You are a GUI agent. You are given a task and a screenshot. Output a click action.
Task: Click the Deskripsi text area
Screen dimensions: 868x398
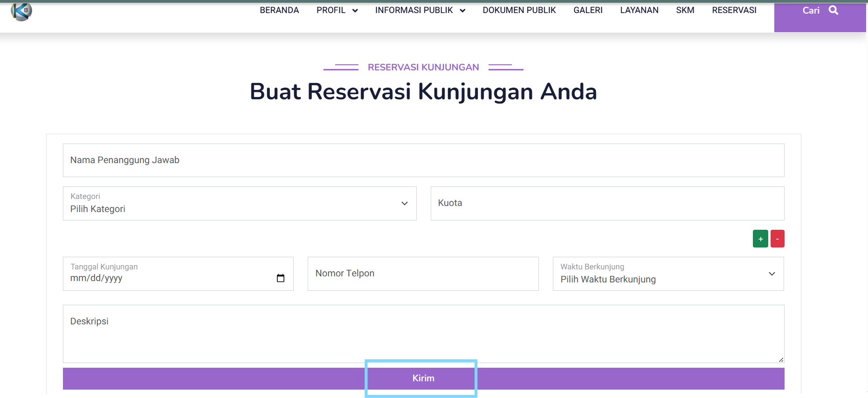(423, 334)
